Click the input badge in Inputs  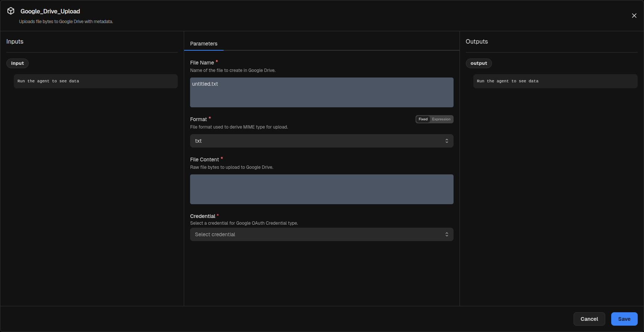pos(18,63)
